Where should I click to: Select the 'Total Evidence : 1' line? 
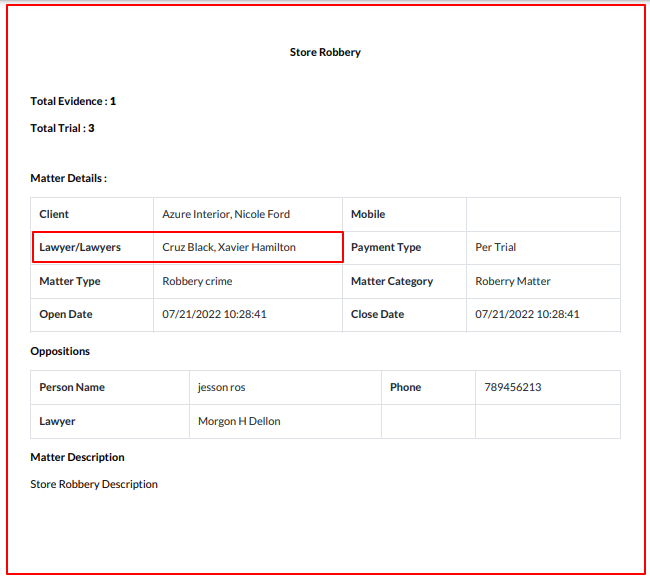[73, 101]
